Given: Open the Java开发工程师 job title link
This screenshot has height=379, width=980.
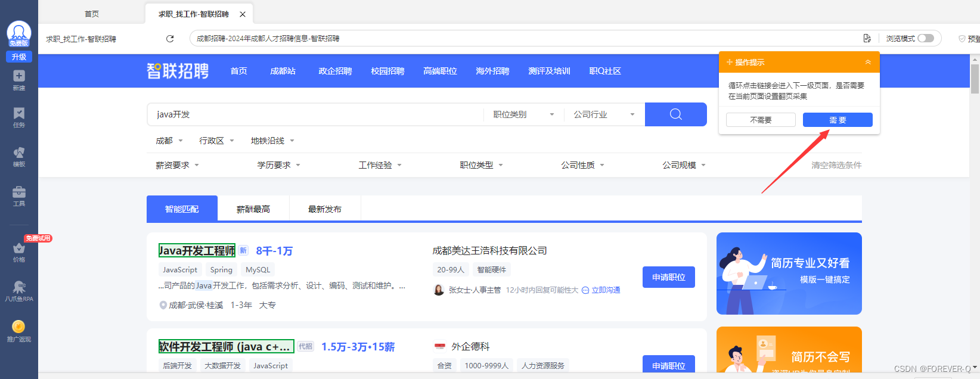Looking at the screenshot, I should click(x=197, y=251).
